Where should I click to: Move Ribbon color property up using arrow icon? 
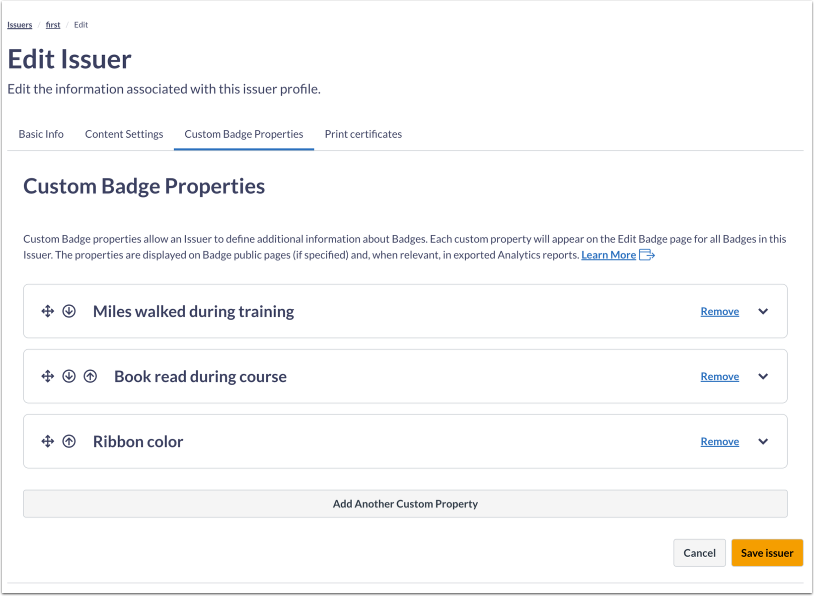click(x=69, y=441)
